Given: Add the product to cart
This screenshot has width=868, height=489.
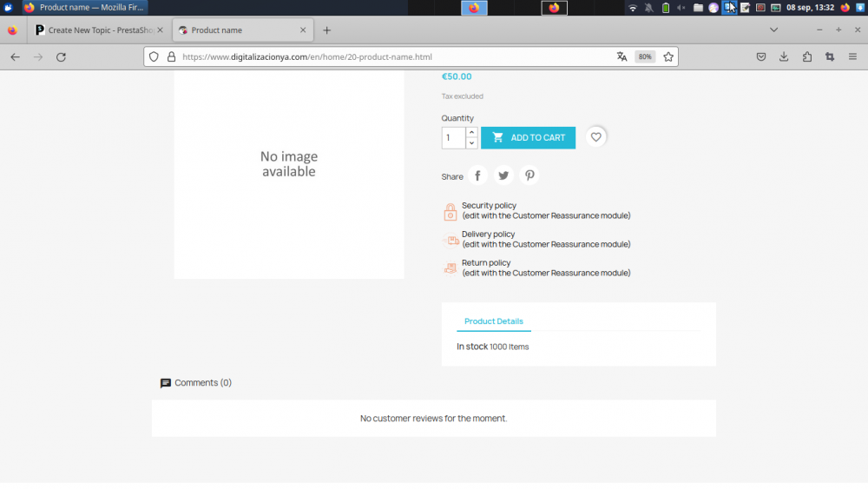Looking at the screenshot, I should pos(528,138).
